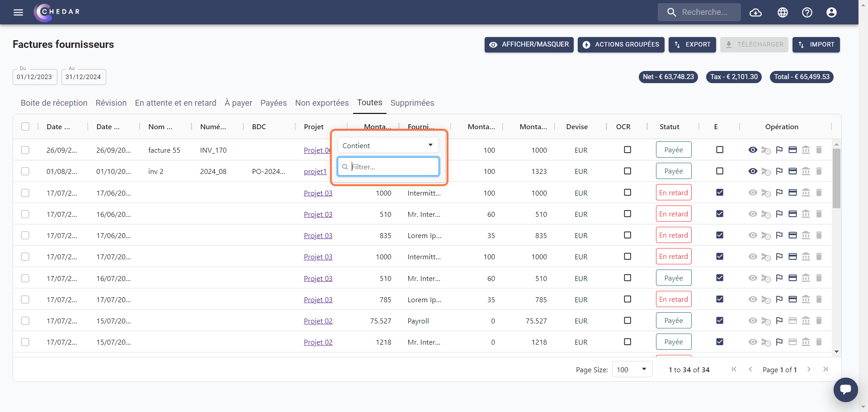Select the inv 2 row checkbox
Viewport: 868px width, 412px height.
[25, 171]
